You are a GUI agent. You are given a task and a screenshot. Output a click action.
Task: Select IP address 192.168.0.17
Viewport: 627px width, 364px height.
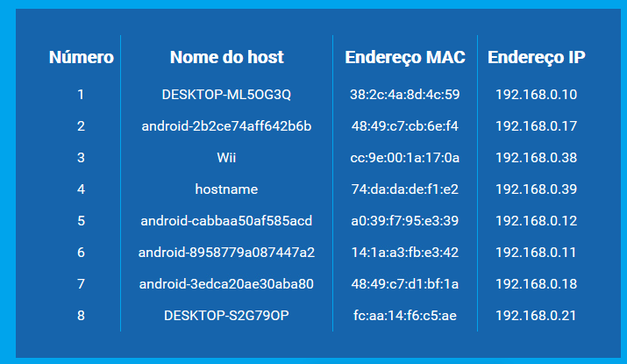[536, 126]
